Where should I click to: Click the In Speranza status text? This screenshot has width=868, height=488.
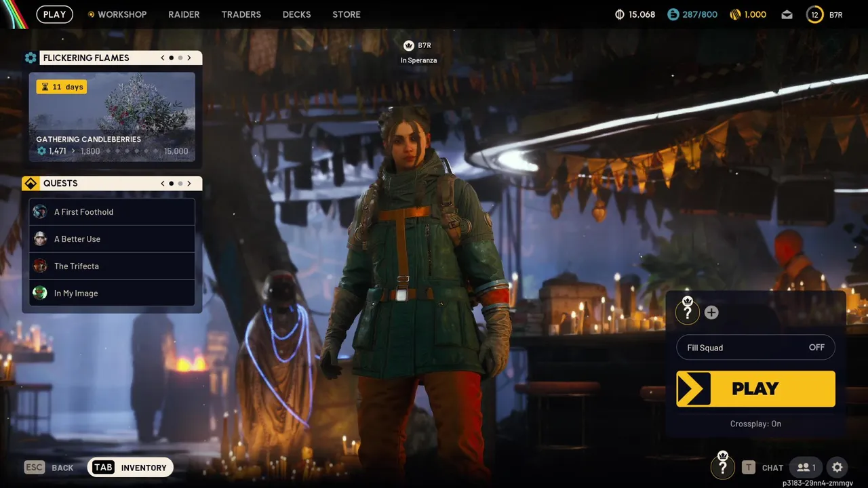(x=418, y=60)
